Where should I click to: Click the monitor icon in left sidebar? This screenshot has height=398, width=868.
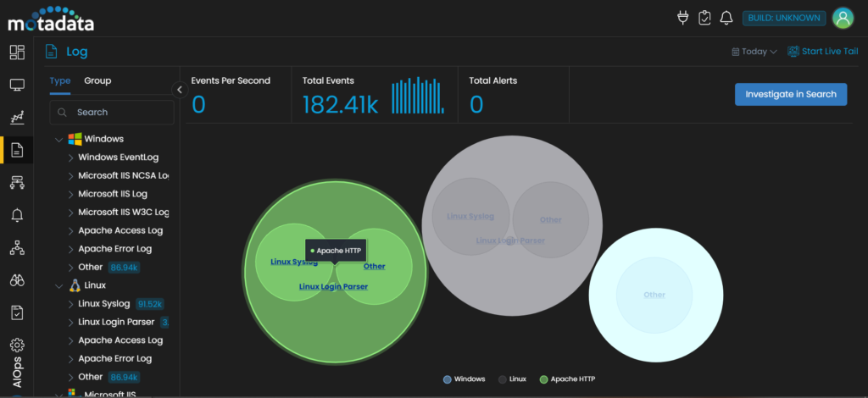(x=17, y=85)
